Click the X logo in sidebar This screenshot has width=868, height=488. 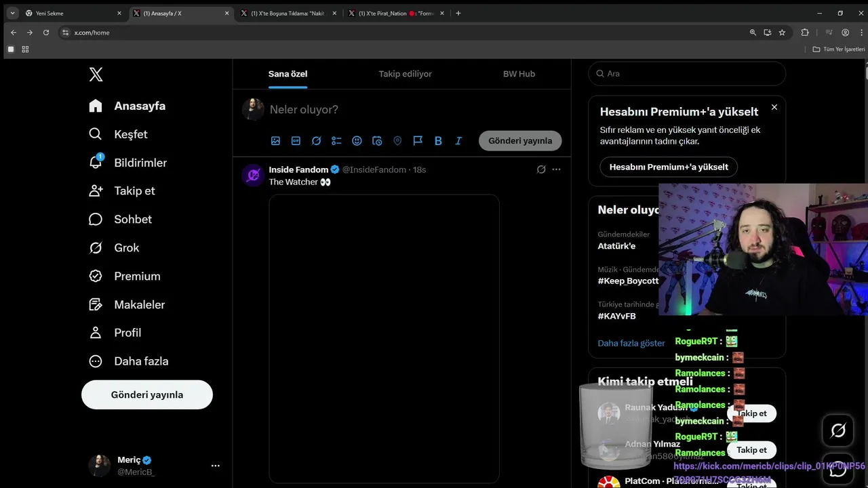click(96, 75)
